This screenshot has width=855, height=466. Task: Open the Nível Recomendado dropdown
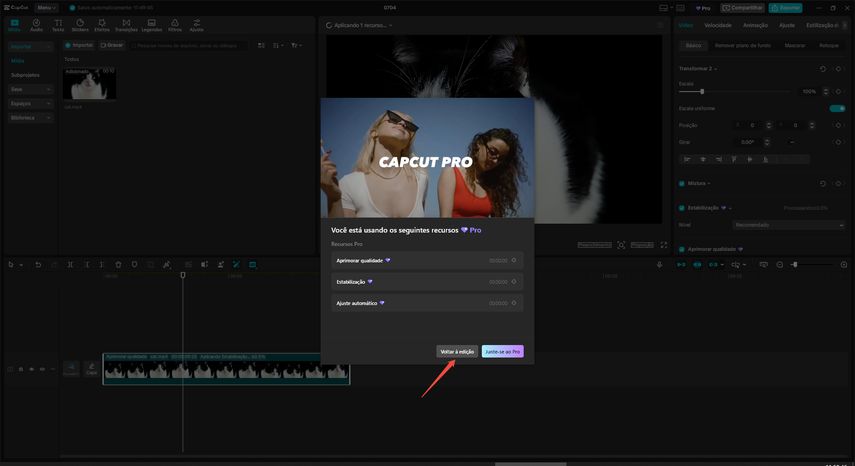tap(788, 225)
